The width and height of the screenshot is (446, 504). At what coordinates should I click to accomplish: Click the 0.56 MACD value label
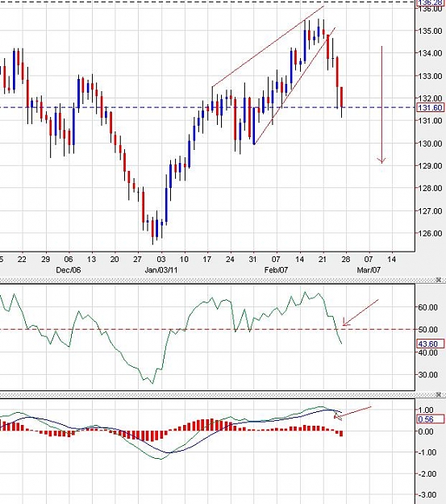430,419
